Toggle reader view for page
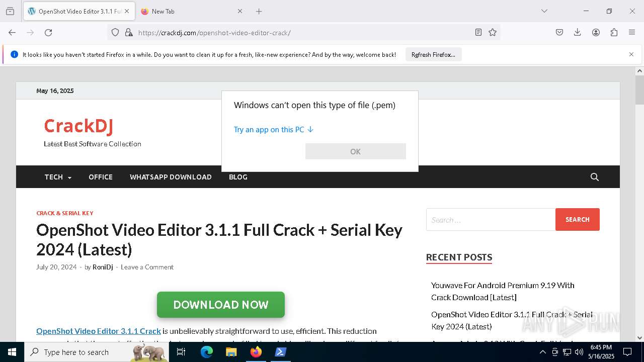The width and height of the screenshot is (644, 362). (478, 32)
